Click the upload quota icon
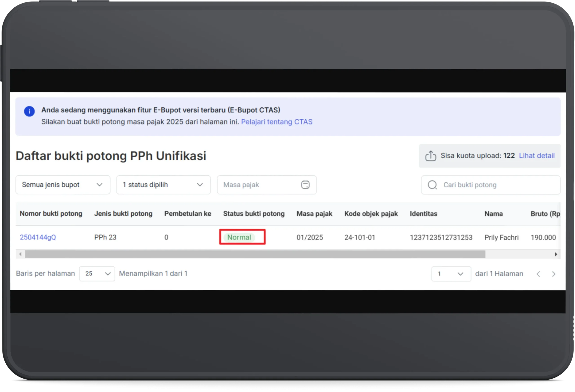Image resolution: width=575 pixels, height=392 pixels. [x=431, y=156]
